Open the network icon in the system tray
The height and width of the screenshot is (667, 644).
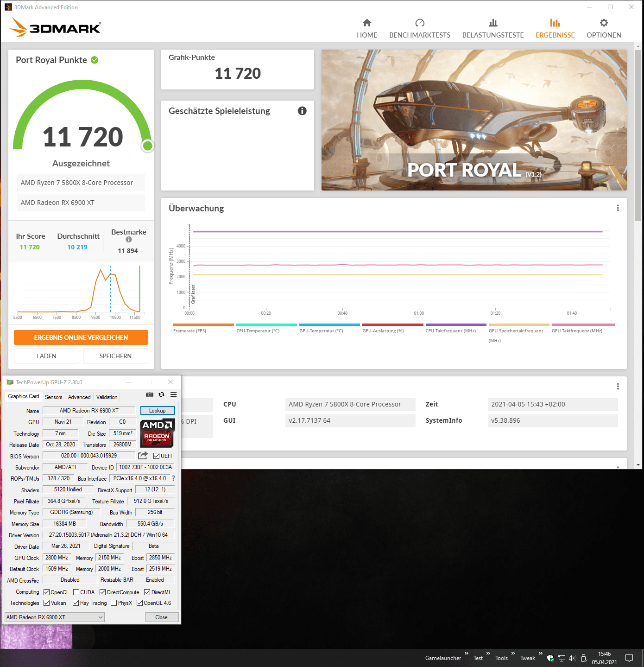[x=562, y=658]
